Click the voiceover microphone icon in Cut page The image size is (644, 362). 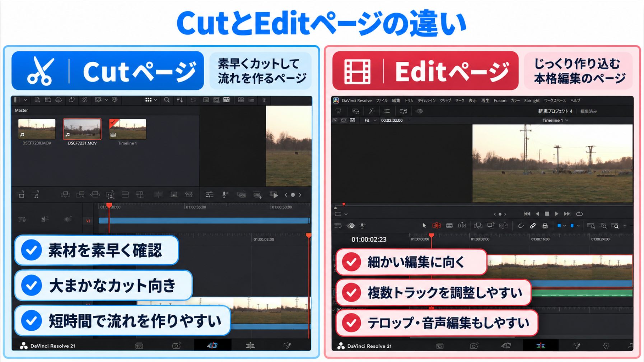(x=225, y=195)
